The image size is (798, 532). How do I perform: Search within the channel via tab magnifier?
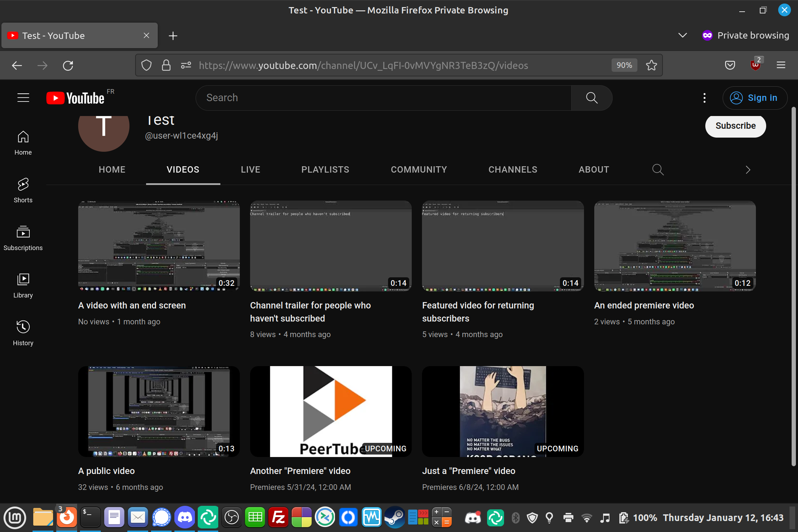click(x=658, y=170)
